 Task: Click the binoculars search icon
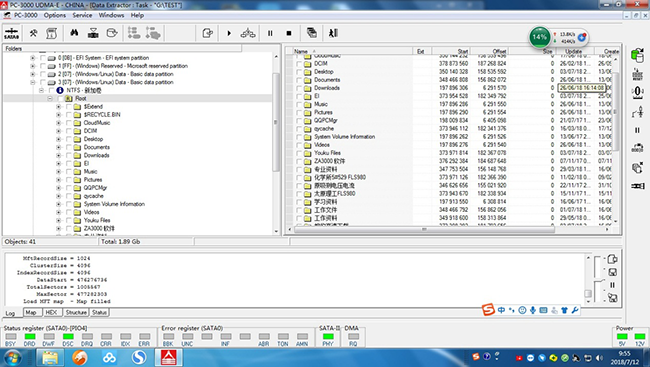pos(74,33)
